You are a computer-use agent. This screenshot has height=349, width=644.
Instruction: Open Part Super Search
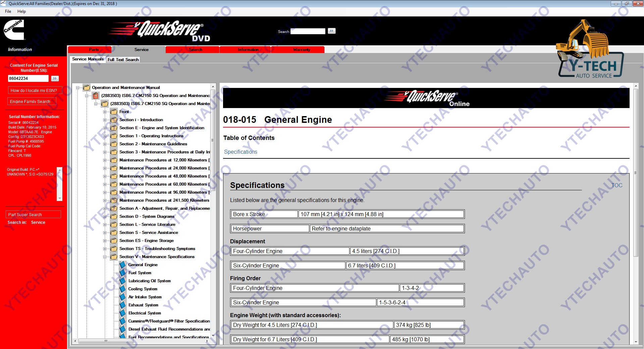33,214
